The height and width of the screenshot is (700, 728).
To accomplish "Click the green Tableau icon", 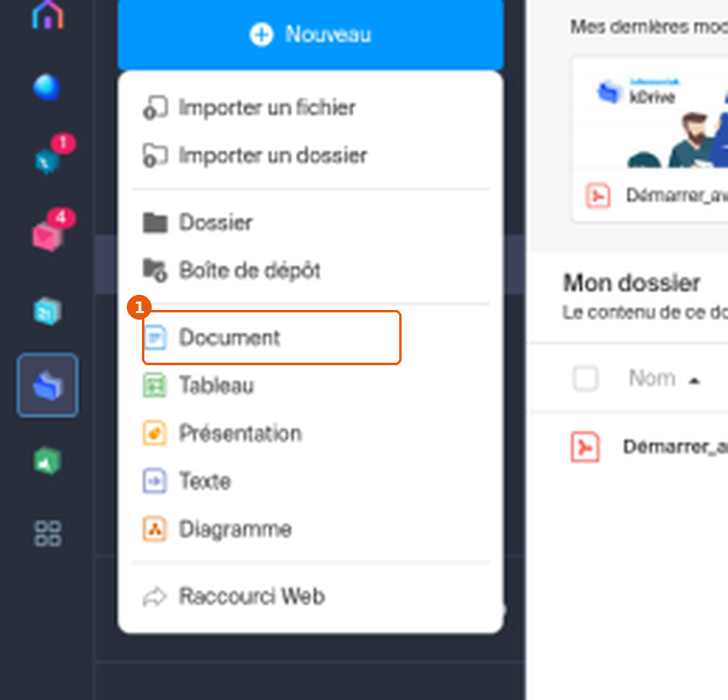I will [155, 385].
